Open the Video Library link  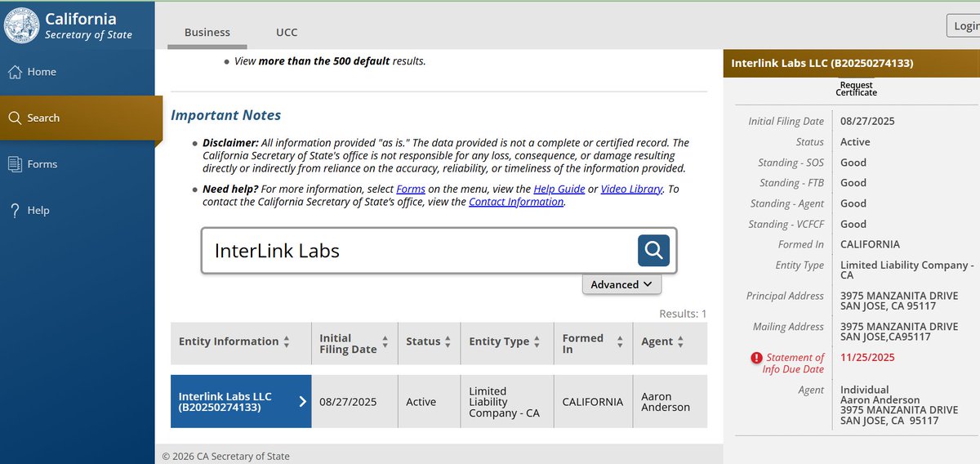point(630,189)
